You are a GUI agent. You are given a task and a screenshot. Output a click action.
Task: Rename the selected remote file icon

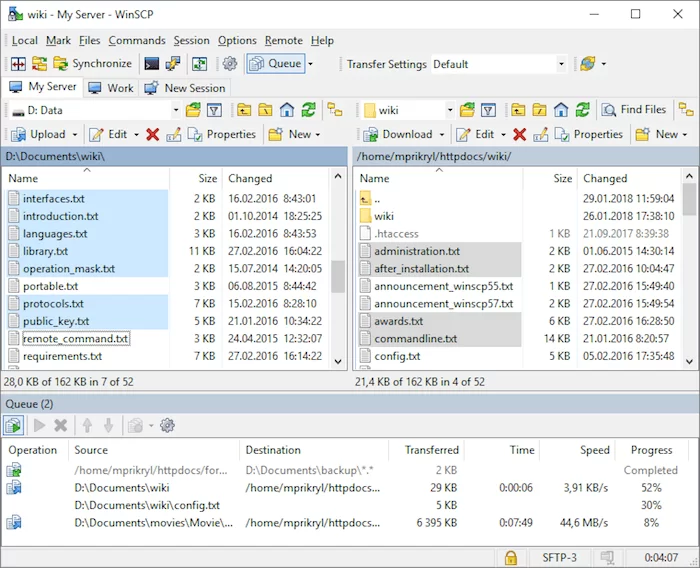(541, 134)
